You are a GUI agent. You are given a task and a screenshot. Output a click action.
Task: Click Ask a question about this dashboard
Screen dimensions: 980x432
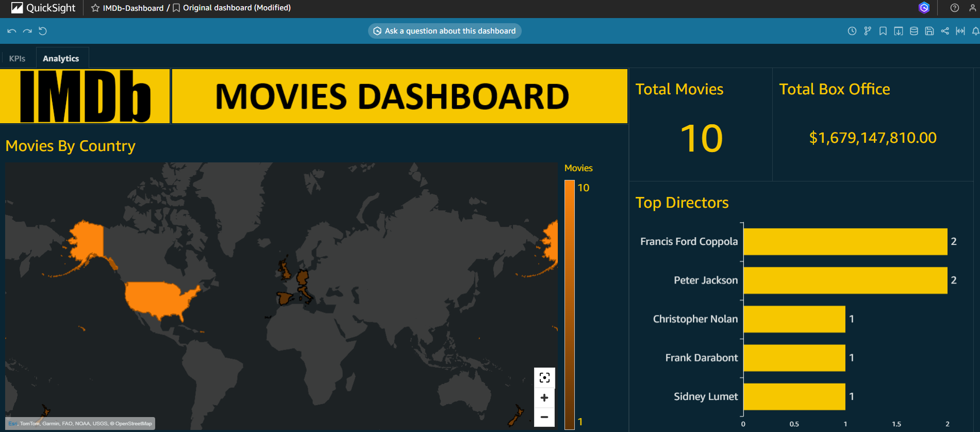point(444,31)
